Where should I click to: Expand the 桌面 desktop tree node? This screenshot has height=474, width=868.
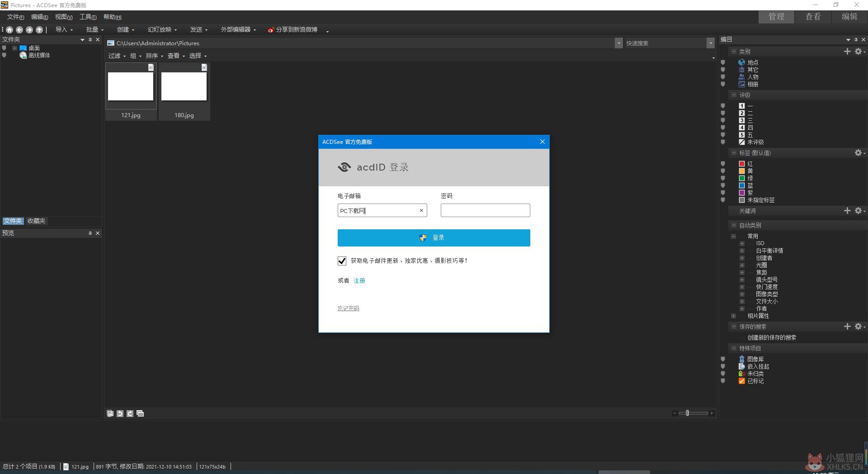(14, 48)
